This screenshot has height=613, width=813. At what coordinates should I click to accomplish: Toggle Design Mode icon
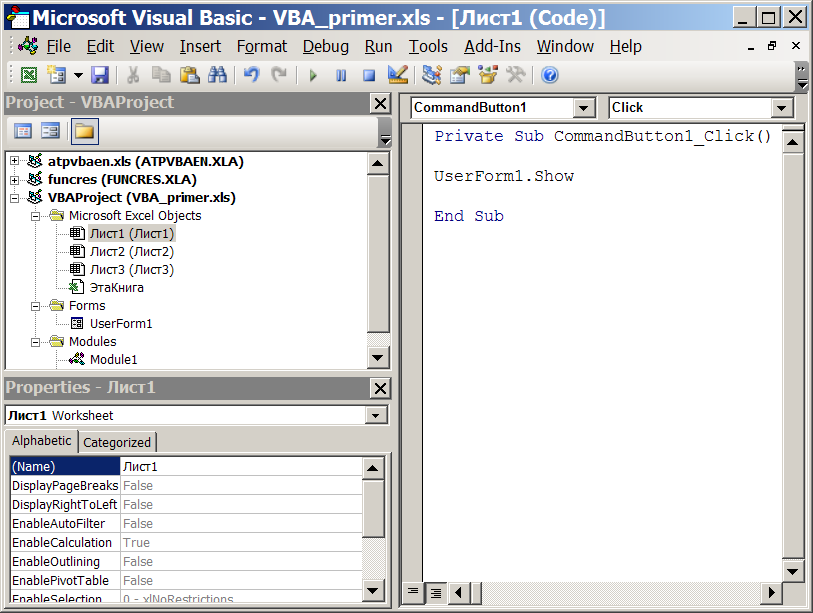pyautogui.click(x=398, y=75)
